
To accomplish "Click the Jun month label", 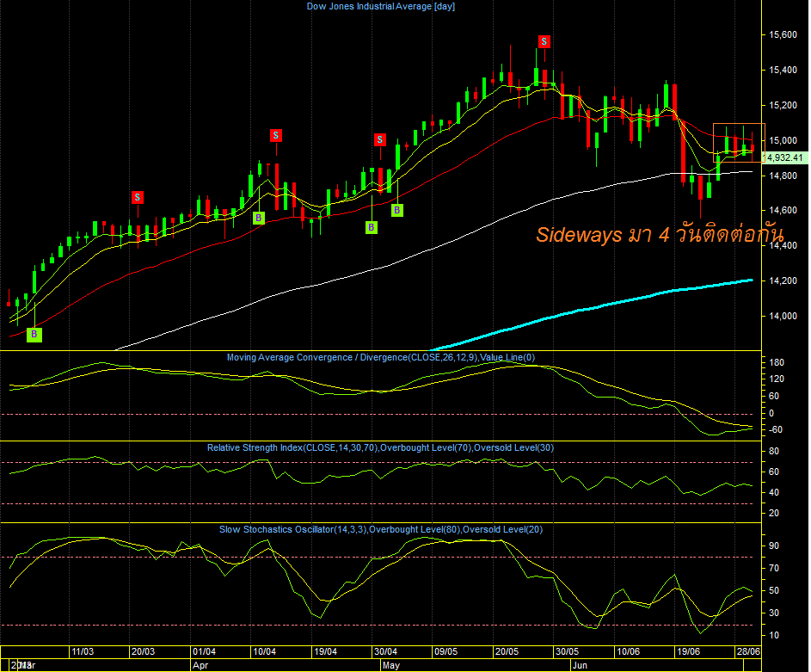I will [x=581, y=665].
